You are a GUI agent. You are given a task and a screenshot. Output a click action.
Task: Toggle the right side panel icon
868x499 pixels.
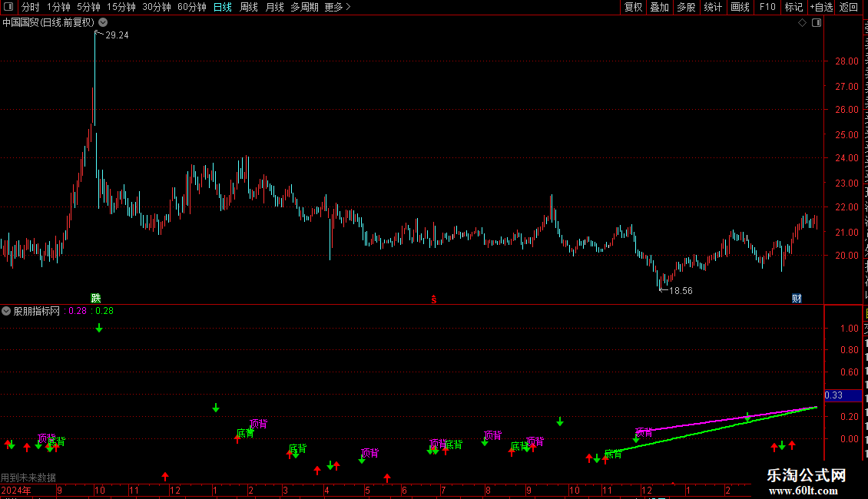point(817,23)
